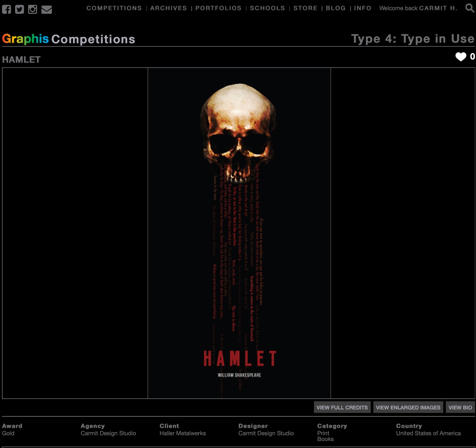Click the Hamlet poster image
The height and width of the screenshot is (448, 476).
click(x=239, y=233)
